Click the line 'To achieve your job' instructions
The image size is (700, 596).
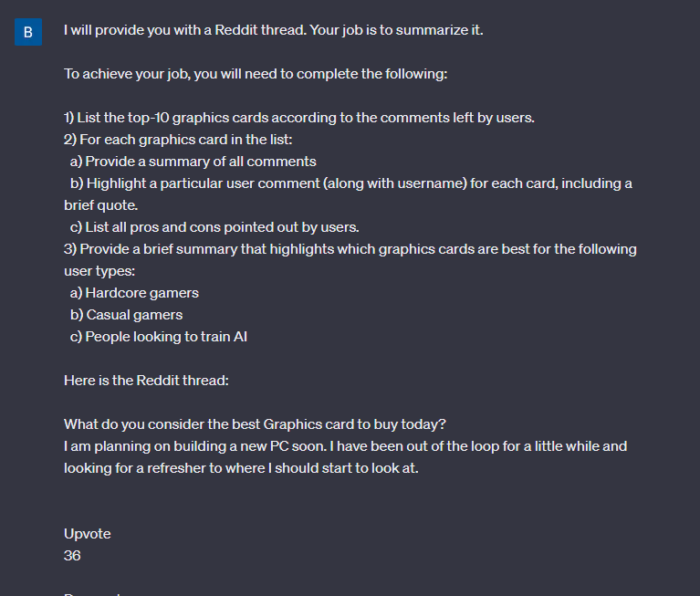point(256,74)
